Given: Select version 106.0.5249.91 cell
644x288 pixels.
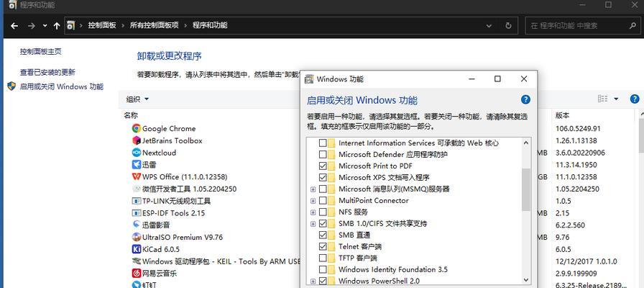Looking at the screenshot, I should pyautogui.click(x=578, y=128).
